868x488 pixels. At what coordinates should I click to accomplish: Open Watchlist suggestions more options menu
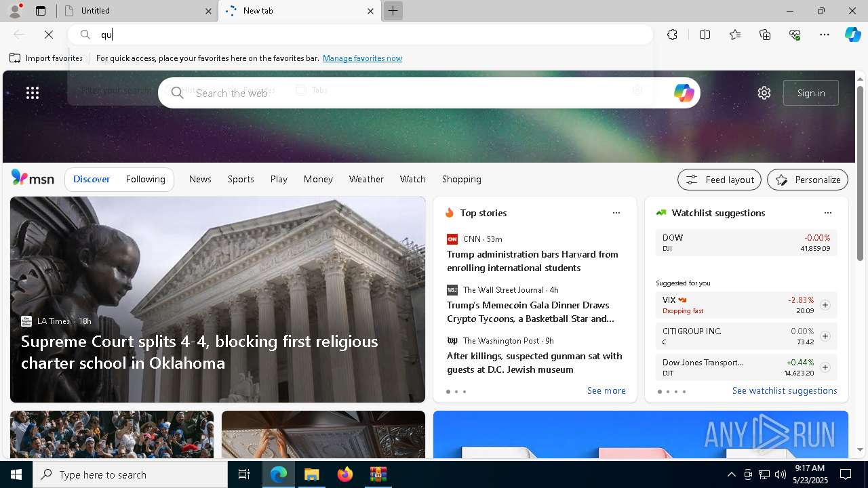pos(828,213)
